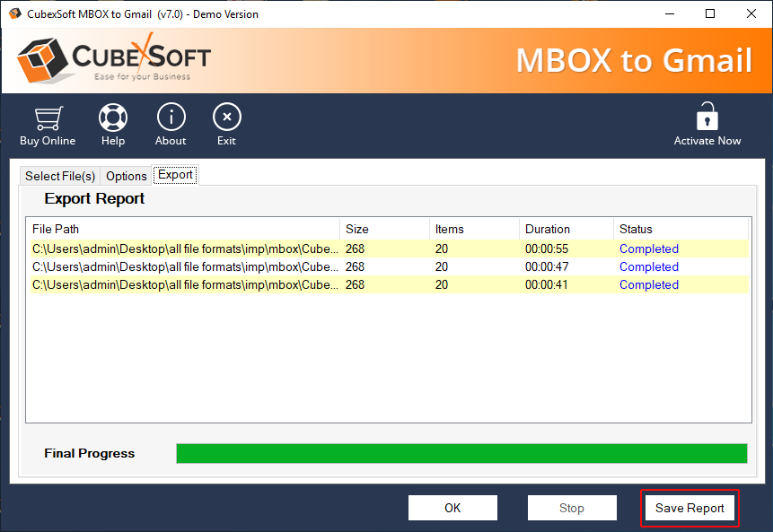Click the app icon in title bar

(x=14, y=13)
